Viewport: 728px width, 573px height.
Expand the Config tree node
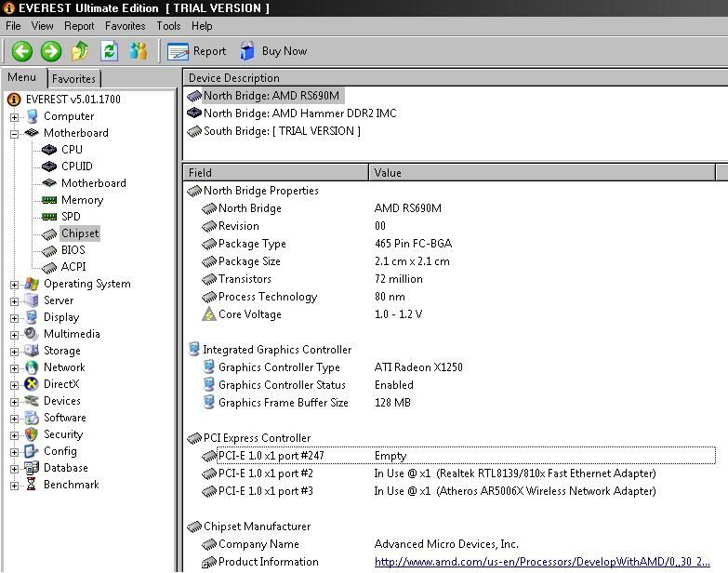(14, 452)
